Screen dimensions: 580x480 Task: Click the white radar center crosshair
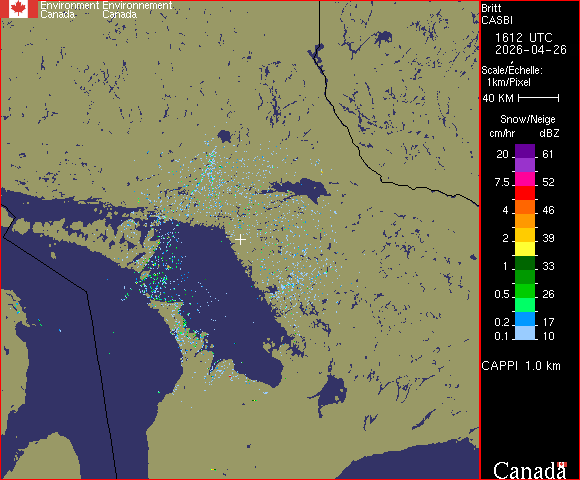240,240
